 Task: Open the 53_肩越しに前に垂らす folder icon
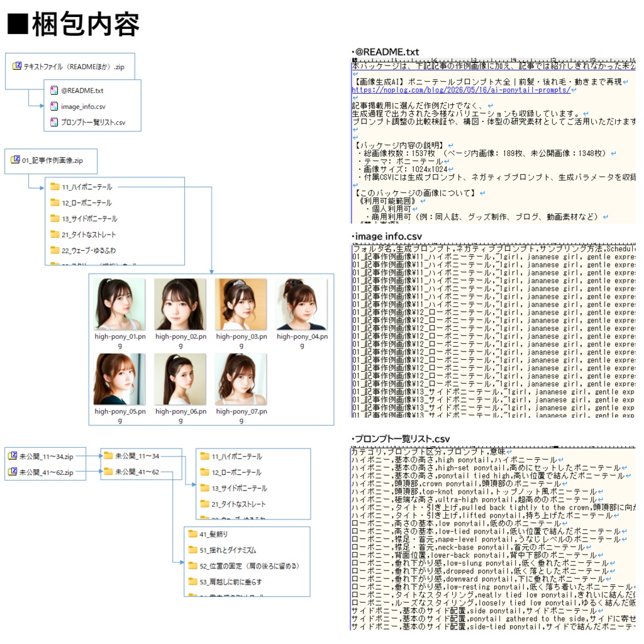pyautogui.click(x=192, y=581)
